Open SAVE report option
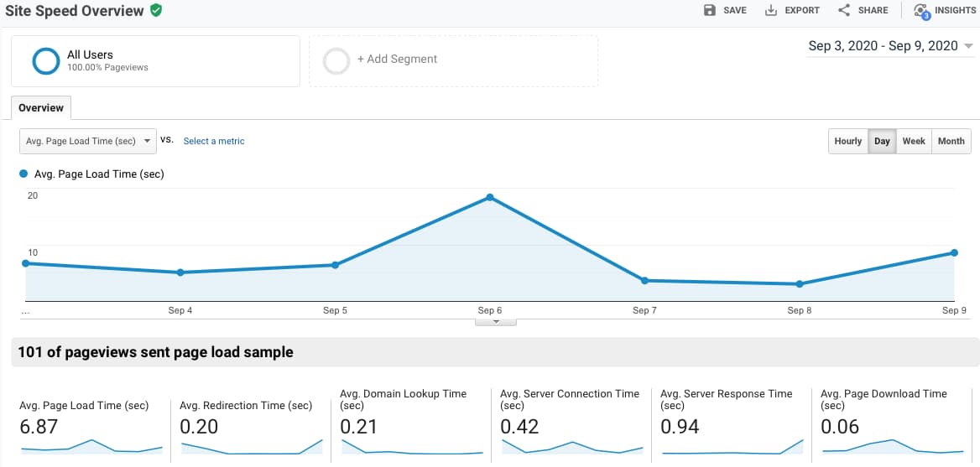This screenshot has height=467, width=980. (725, 10)
